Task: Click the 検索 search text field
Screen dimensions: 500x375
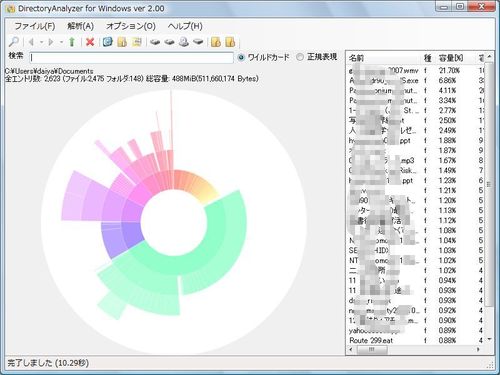Action: coord(132,58)
